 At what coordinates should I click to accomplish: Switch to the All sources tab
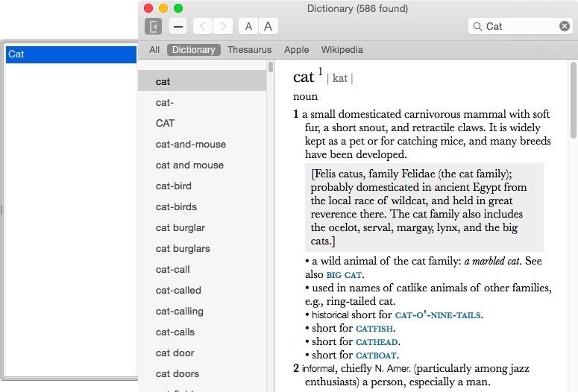[x=154, y=50]
